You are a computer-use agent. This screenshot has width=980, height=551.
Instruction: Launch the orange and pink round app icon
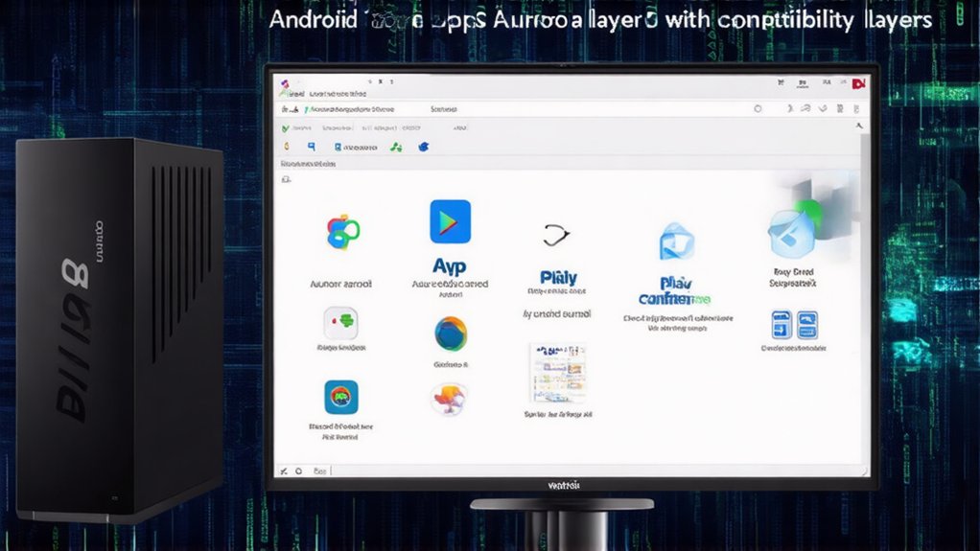449,399
